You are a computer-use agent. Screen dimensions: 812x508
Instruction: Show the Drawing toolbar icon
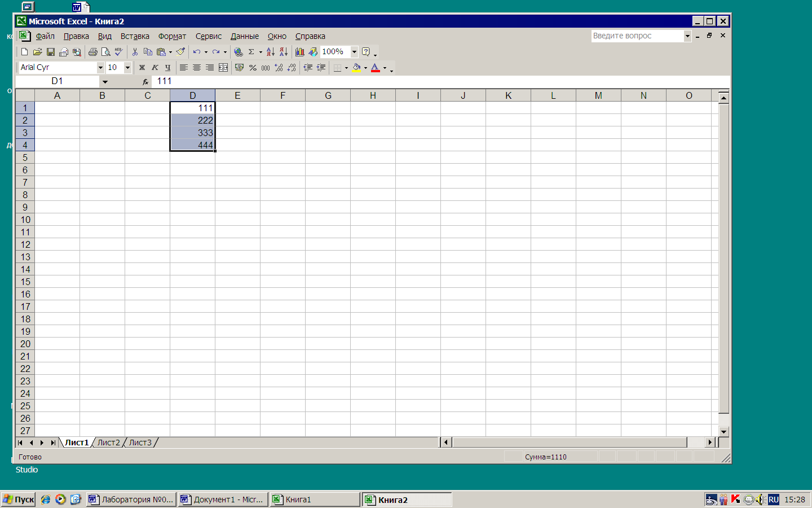[x=313, y=52]
